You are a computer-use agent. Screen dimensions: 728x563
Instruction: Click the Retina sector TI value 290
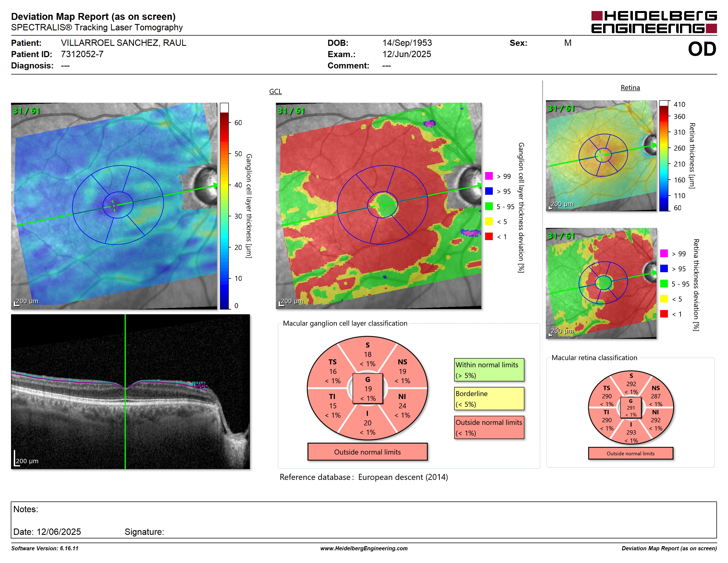coord(607,420)
